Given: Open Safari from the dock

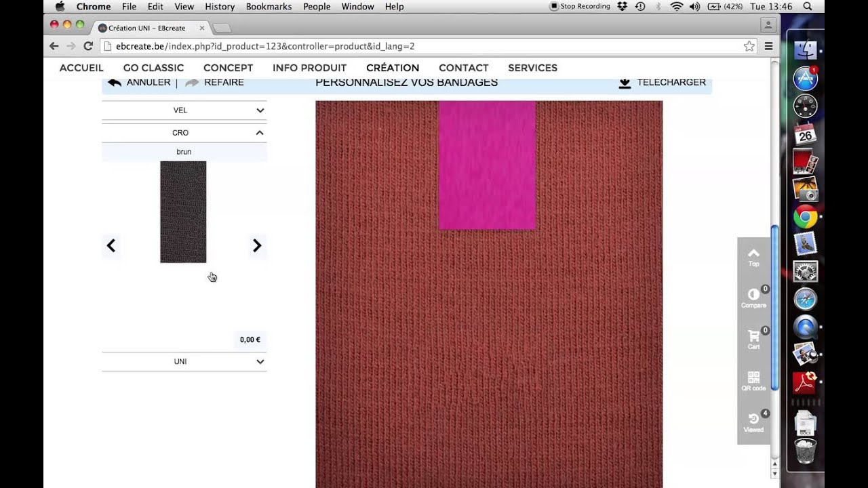Looking at the screenshot, I should coord(806,299).
